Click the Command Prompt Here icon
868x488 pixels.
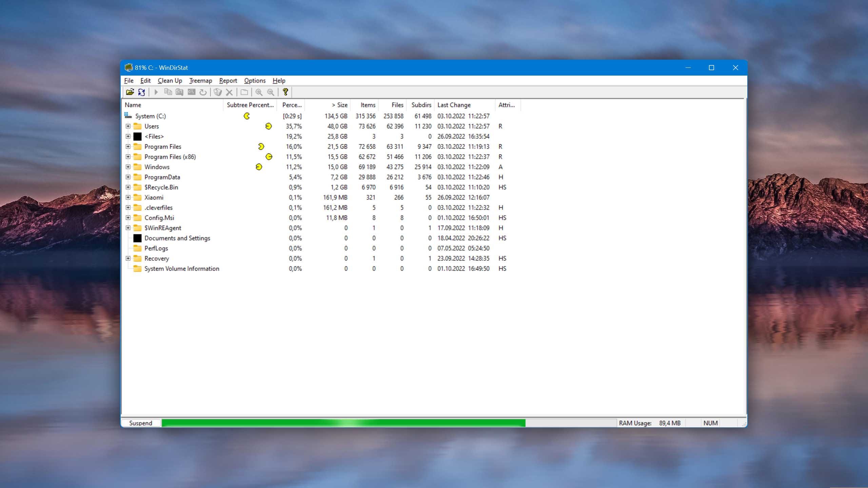tap(191, 92)
